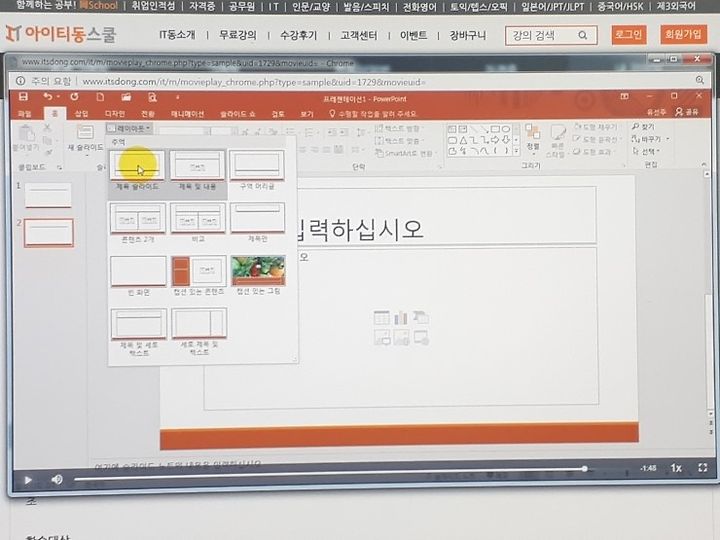Mute video with the speaker icon

57,479
